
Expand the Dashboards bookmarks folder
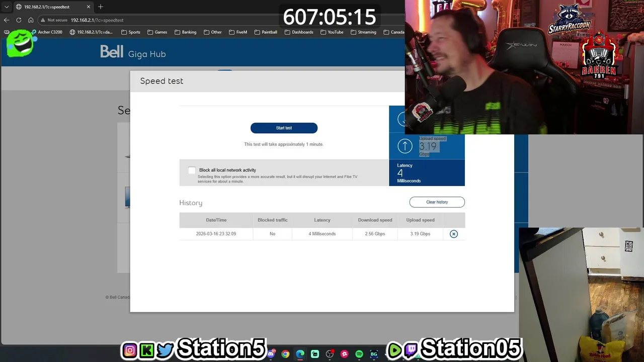click(x=299, y=32)
